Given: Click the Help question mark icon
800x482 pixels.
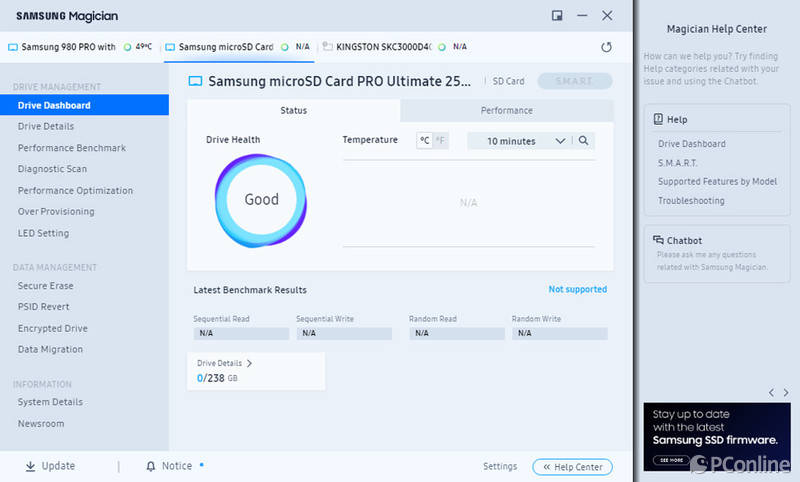Looking at the screenshot, I should click(x=658, y=119).
